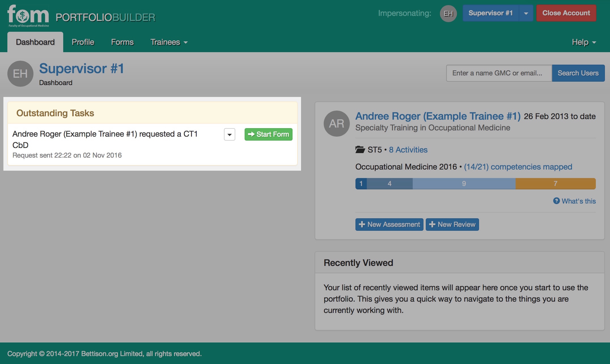This screenshot has height=364, width=610.
Task: Open the (14/21) competencies mapped link
Action: click(518, 167)
